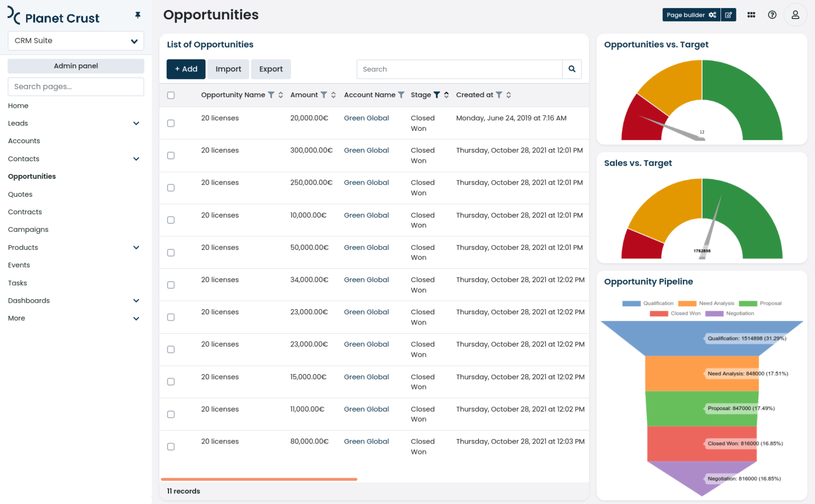Toggle the select-all checkbox in header
The image size is (815, 504).
171,95
